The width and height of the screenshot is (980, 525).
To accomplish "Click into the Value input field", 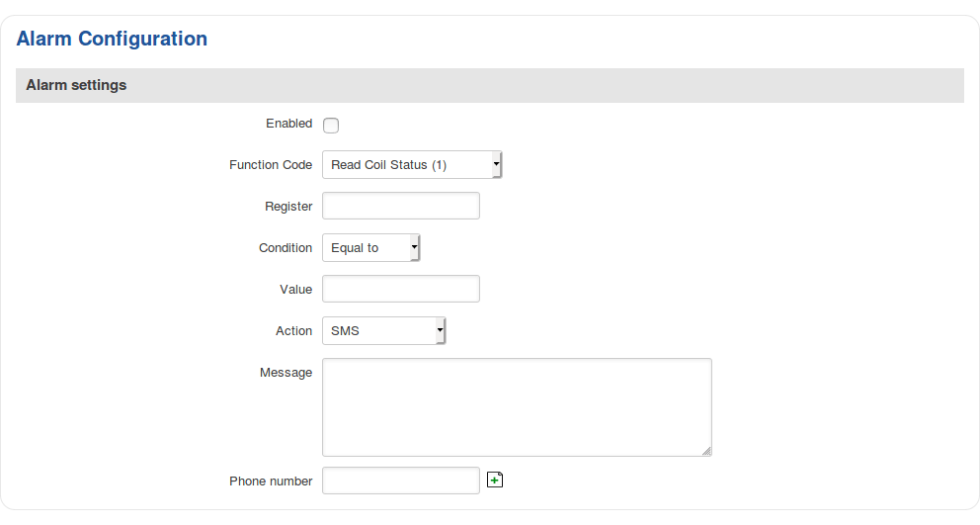I will (401, 290).
